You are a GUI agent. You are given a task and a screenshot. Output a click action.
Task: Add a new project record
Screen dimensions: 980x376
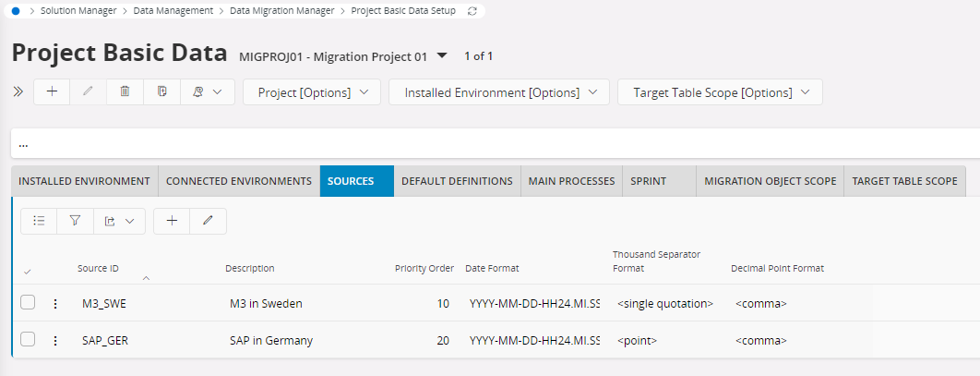[x=52, y=92]
